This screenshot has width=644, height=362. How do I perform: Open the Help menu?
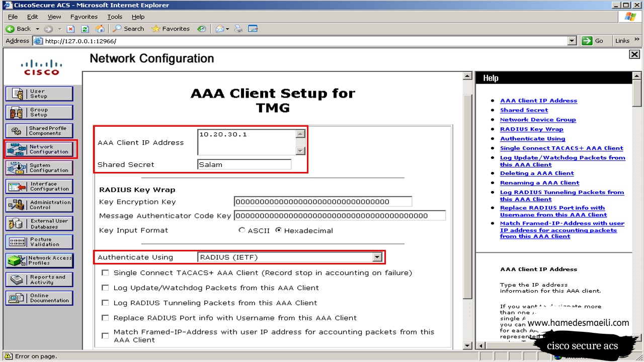pyautogui.click(x=138, y=17)
